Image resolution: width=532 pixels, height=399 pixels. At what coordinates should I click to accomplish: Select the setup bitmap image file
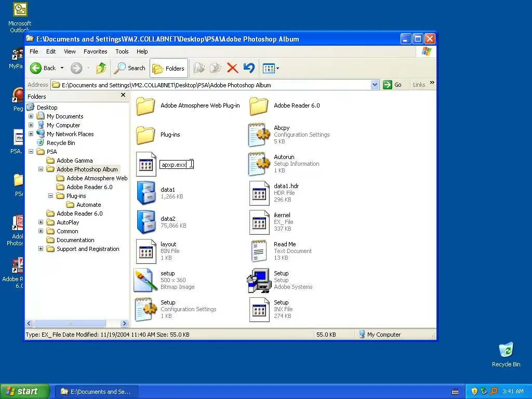(145, 280)
